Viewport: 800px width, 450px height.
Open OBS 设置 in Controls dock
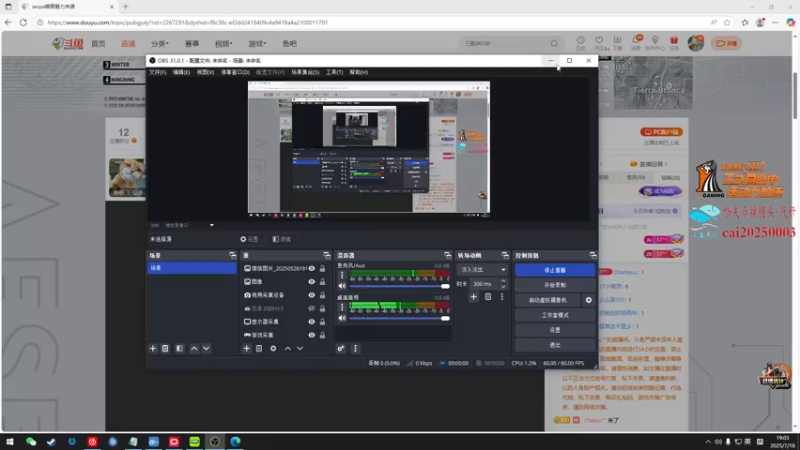(x=555, y=330)
